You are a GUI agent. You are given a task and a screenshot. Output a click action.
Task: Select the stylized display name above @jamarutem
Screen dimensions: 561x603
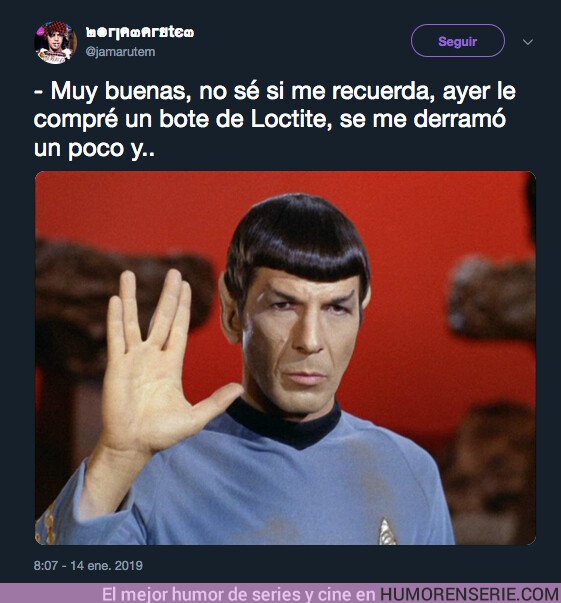pos(140,32)
